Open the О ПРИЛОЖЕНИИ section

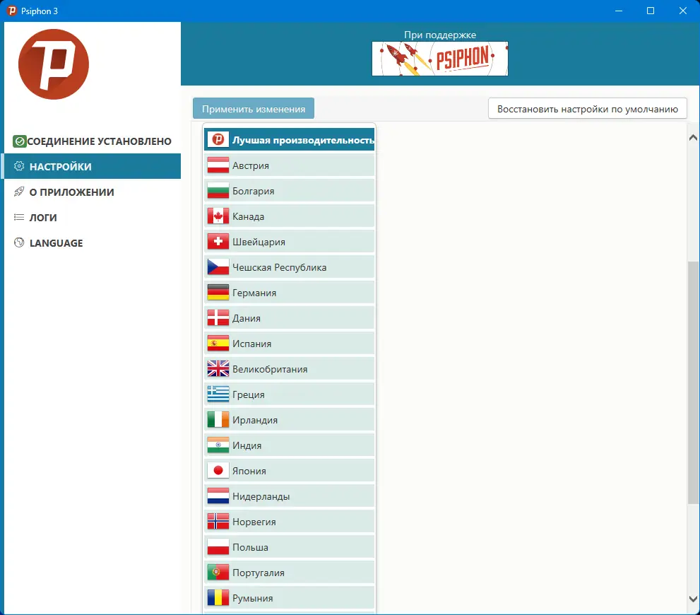click(x=69, y=192)
